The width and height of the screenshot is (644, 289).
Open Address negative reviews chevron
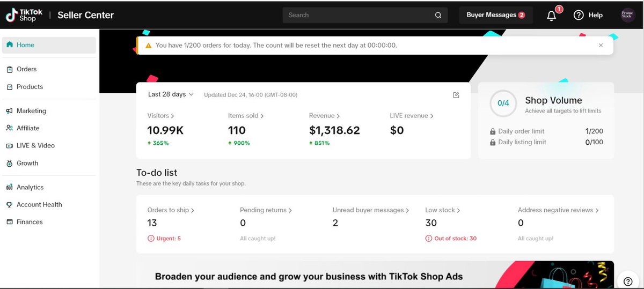pyautogui.click(x=597, y=211)
